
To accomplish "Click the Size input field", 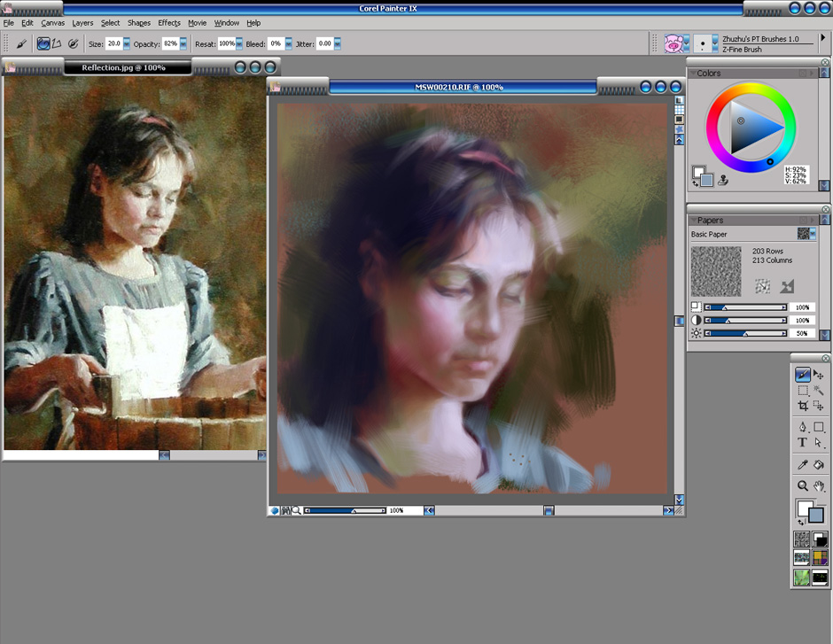I will (113, 44).
